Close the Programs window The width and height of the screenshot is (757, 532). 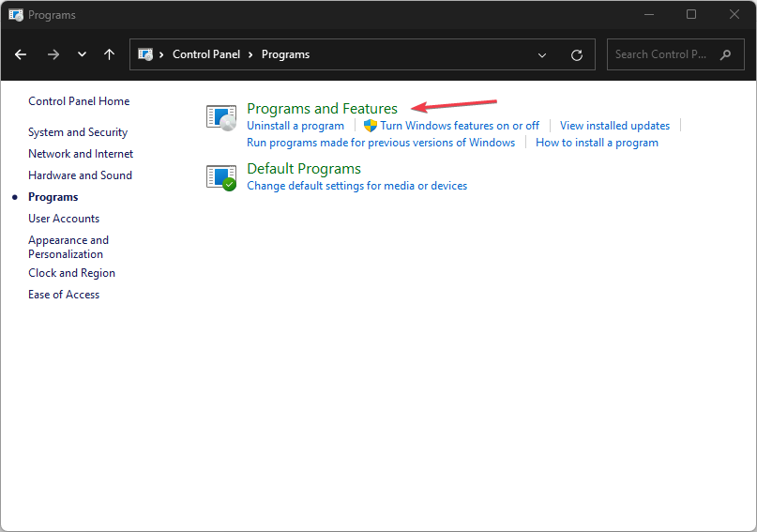(x=734, y=14)
